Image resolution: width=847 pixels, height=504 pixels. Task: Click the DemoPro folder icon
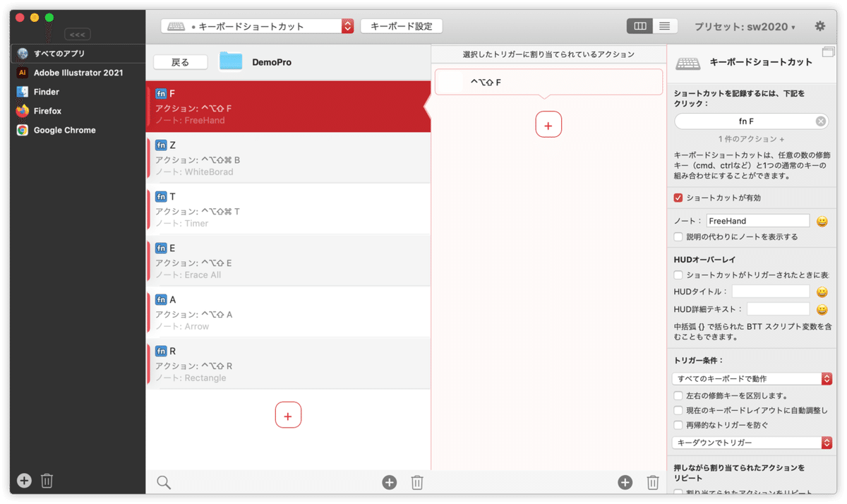tap(230, 61)
